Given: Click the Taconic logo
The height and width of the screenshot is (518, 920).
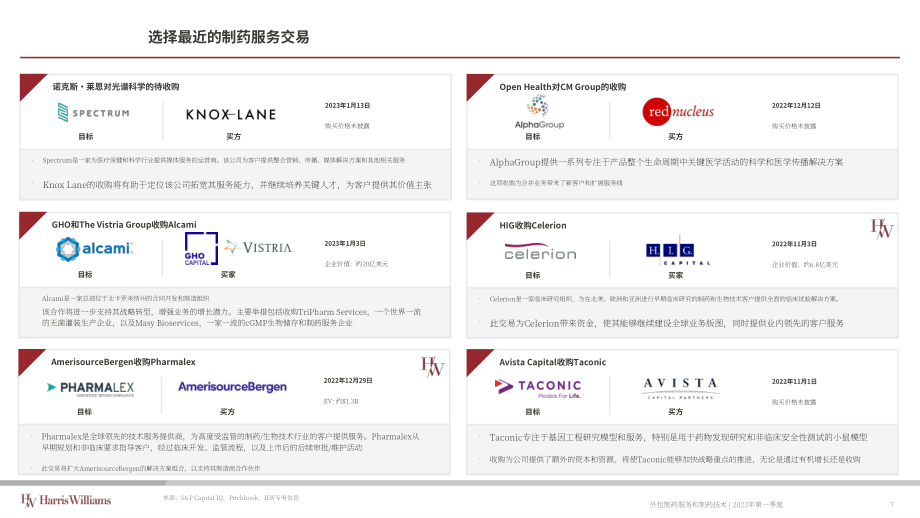Looking at the screenshot, I should click(537, 388).
